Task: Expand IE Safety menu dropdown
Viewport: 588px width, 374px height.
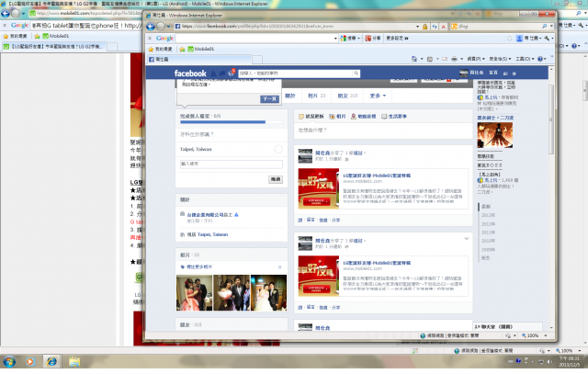Action: [500, 59]
